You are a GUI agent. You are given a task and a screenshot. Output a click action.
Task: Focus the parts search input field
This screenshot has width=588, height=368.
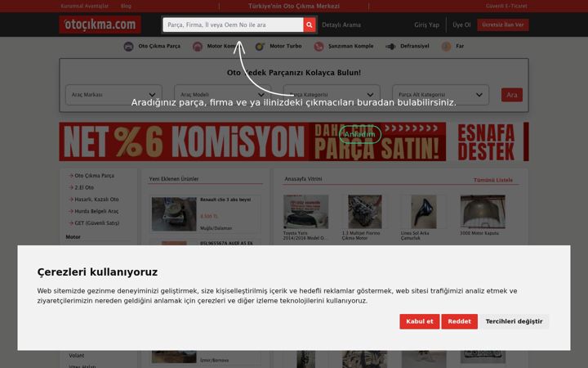point(233,25)
